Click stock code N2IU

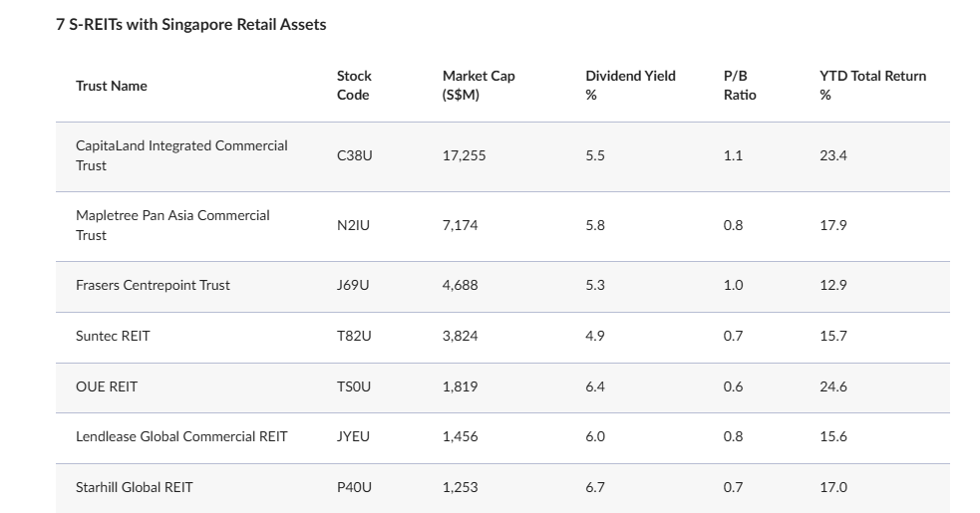(x=353, y=225)
